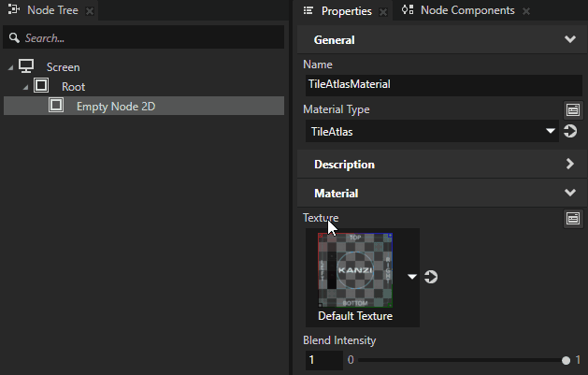This screenshot has height=375, width=588.
Task: Collapse the Material section
Action: 570,193
